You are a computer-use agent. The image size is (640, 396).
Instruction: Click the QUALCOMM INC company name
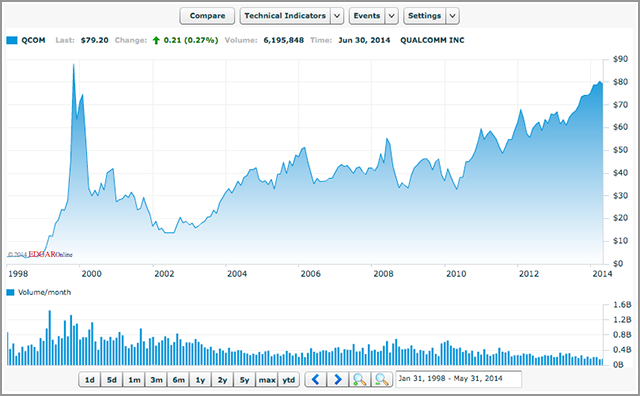tap(432, 40)
